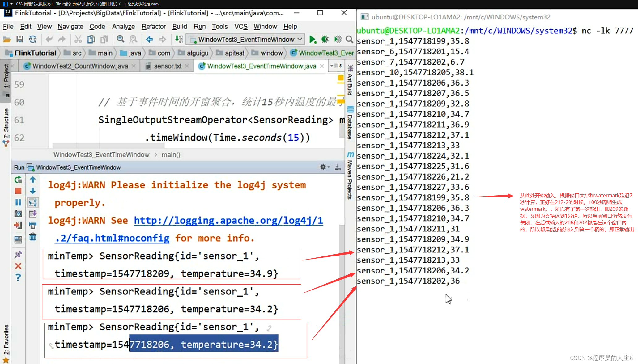The height and width of the screenshot is (364, 638).
Task: Open the Refactor menu
Action: (153, 27)
